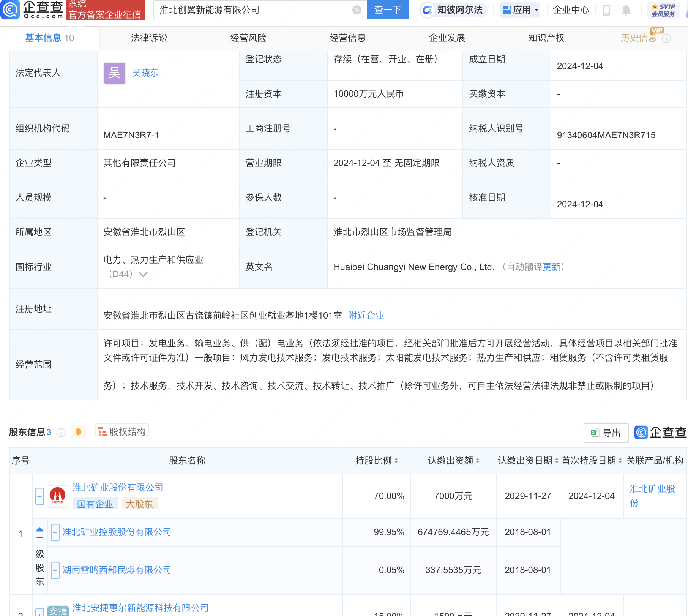The width and height of the screenshot is (688, 616).
Task: Expand the 应用 applications dropdown
Action: 521,10
